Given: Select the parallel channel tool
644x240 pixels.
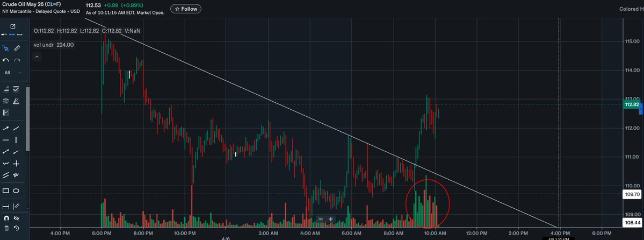Looking at the screenshot, I should [x=6, y=175].
